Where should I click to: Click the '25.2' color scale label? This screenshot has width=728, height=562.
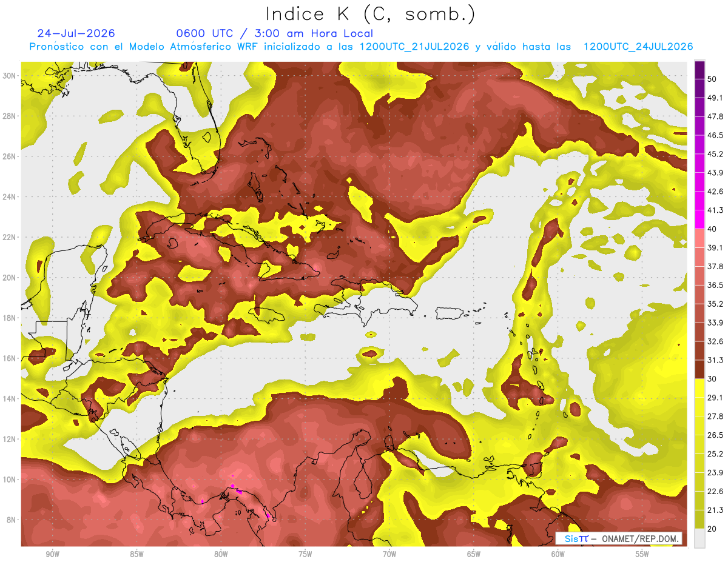pyautogui.click(x=715, y=454)
